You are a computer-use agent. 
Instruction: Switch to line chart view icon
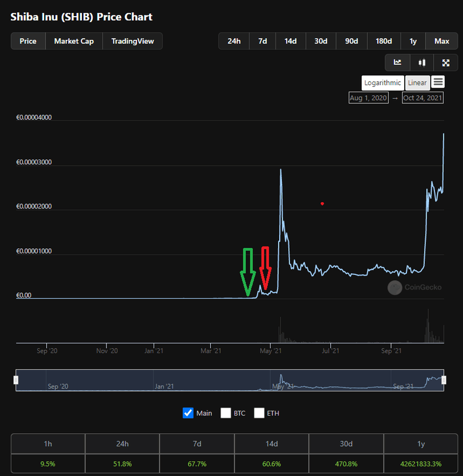point(398,62)
